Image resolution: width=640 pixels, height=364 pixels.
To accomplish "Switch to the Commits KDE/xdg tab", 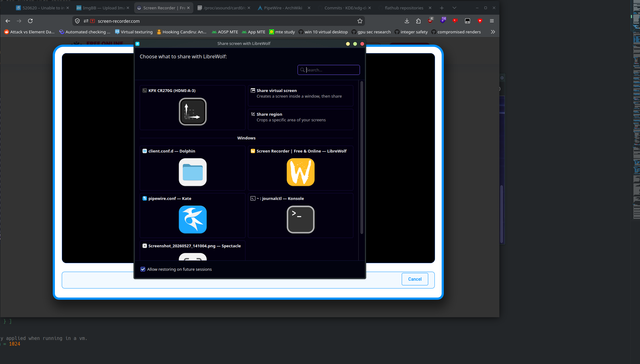I will [x=344, y=8].
